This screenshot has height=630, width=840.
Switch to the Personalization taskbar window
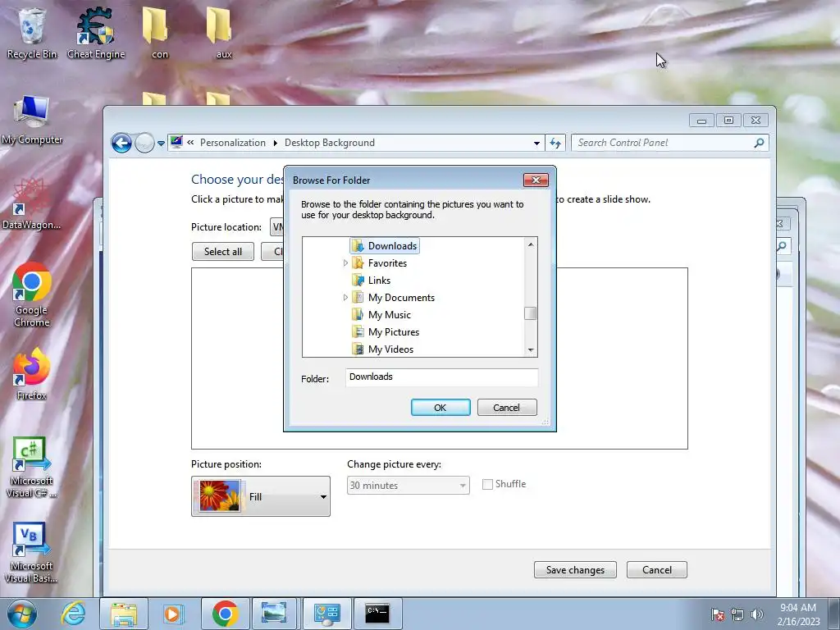click(274, 614)
